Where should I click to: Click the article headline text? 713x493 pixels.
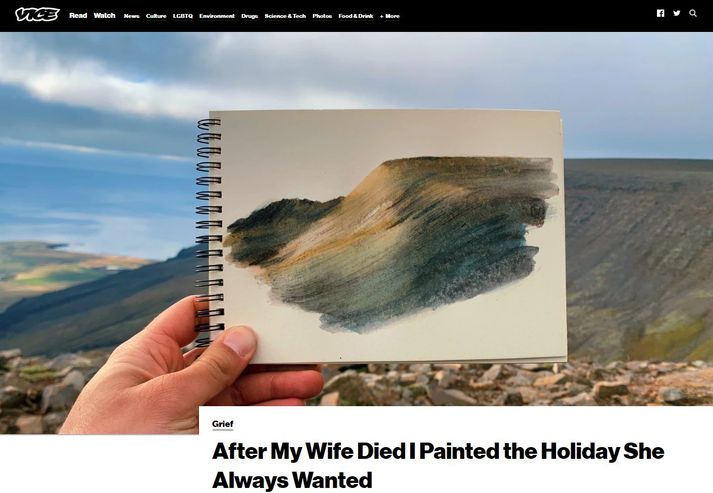(437, 465)
